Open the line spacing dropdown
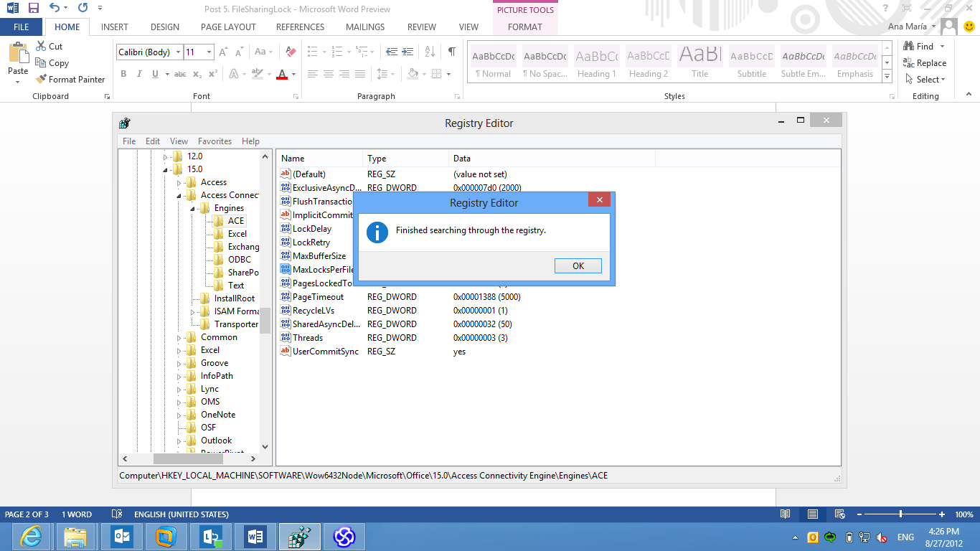Viewport: 980px width, 551px height. click(385, 74)
